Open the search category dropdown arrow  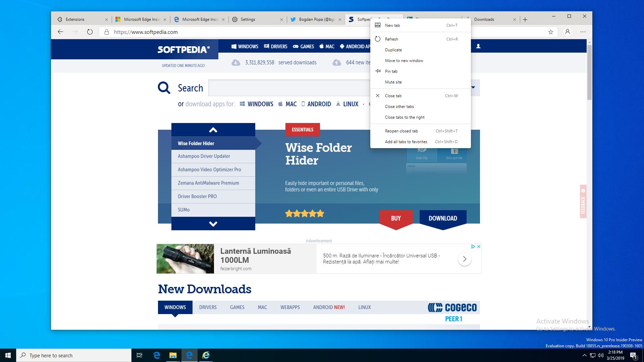(x=473, y=87)
